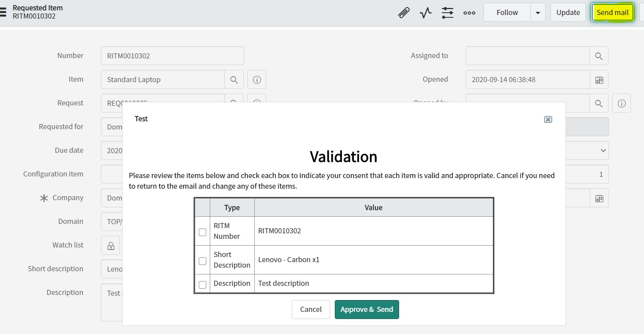The height and width of the screenshot is (334, 644).
Task: Look up Opened by user
Action: point(599,103)
